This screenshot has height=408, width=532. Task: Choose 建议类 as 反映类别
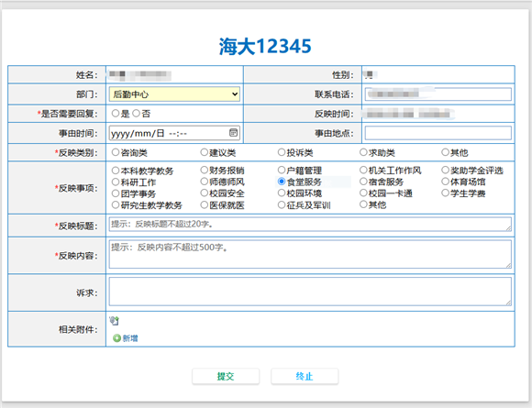(x=204, y=152)
